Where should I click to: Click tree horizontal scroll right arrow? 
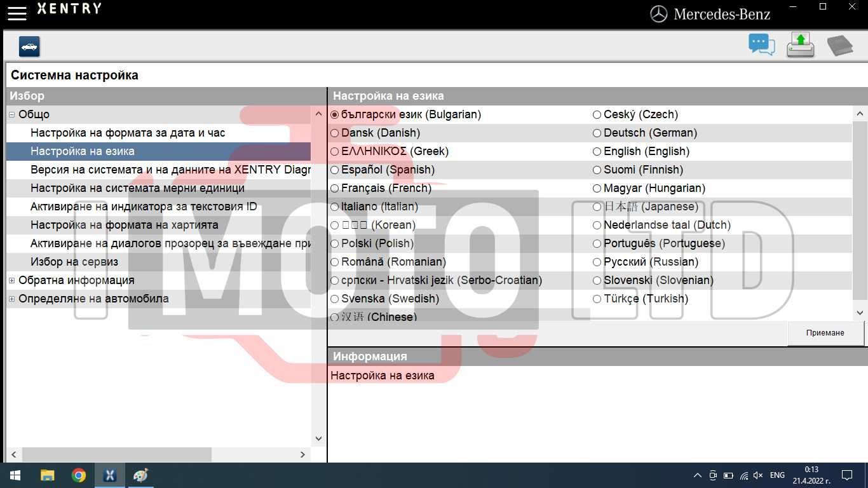[x=302, y=455]
